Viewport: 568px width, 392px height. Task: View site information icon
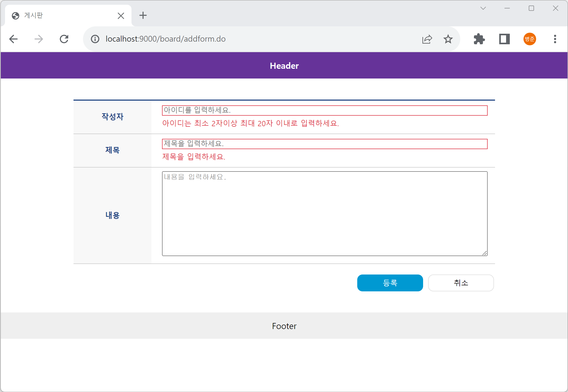(x=95, y=39)
